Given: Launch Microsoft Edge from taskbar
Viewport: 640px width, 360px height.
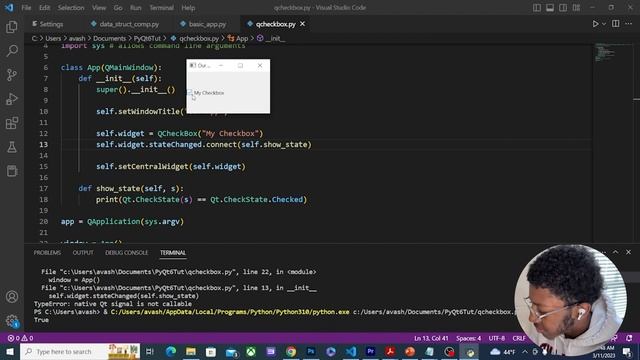Looking at the screenshot, I should click(171, 351).
